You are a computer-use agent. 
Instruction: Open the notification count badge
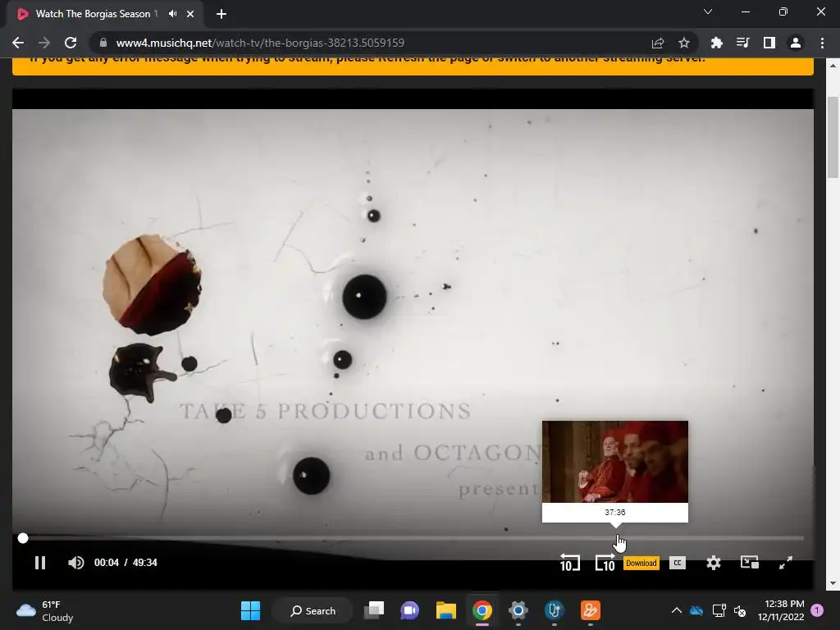click(x=817, y=610)
